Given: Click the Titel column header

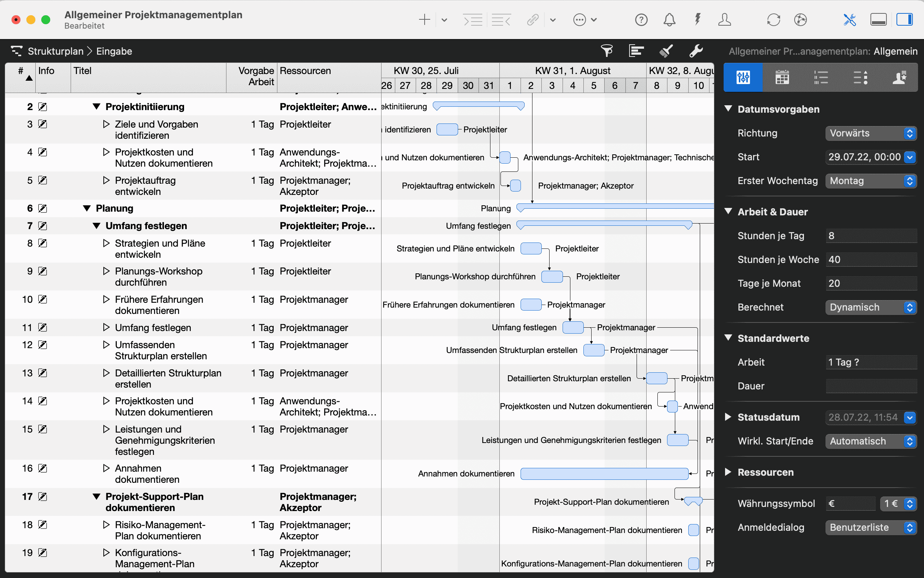Looking at the screenshot, I should coord(83,71).
